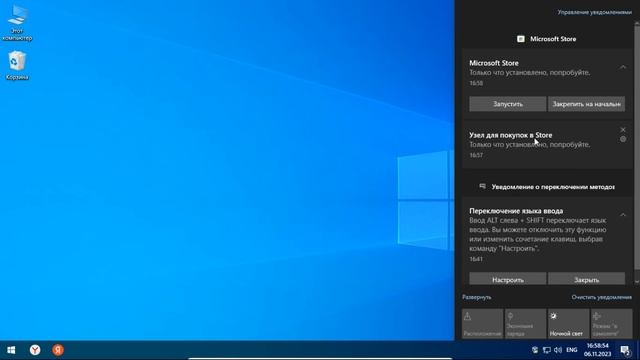Open the taskbar clock and date
Screen dimensions: 640x360
(x=598, y=350)
